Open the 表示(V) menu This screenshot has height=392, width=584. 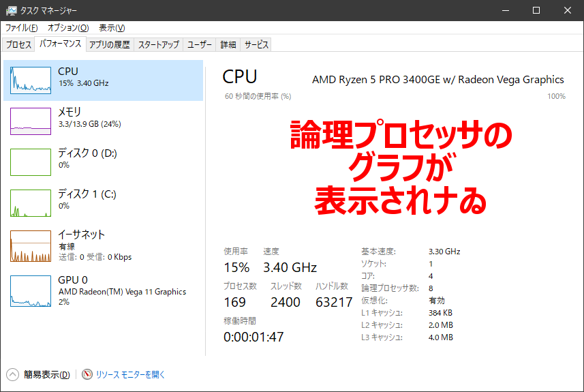[x=112, y=28]
